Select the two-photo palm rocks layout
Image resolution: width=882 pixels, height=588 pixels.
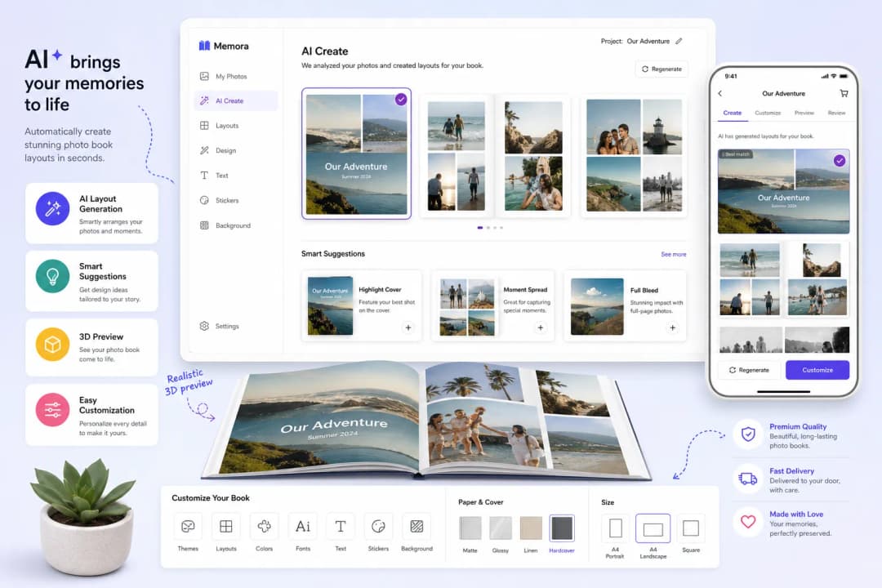(x=533, y=156)
